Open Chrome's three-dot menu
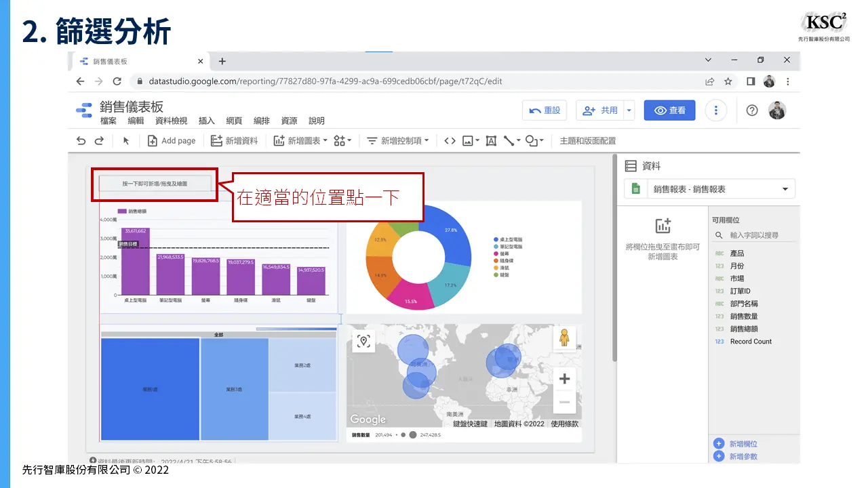This screenshot has height=488, width=868. (787, 81)
